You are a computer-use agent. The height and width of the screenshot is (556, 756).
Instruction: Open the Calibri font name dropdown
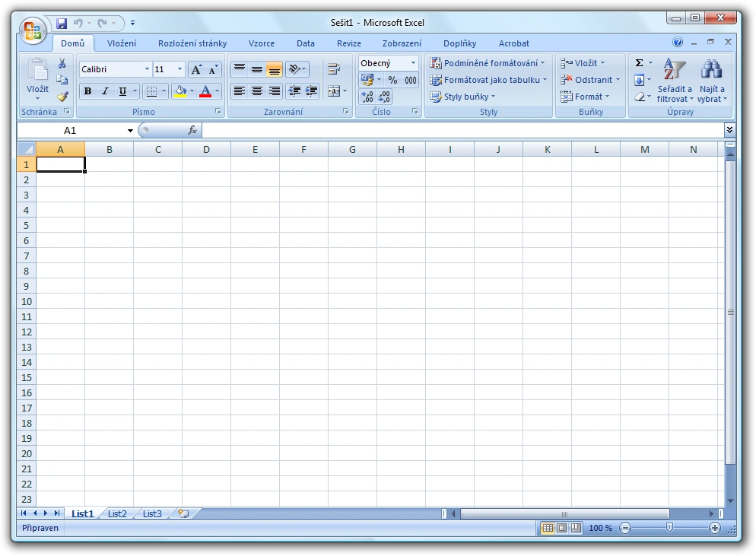[147, 69]
